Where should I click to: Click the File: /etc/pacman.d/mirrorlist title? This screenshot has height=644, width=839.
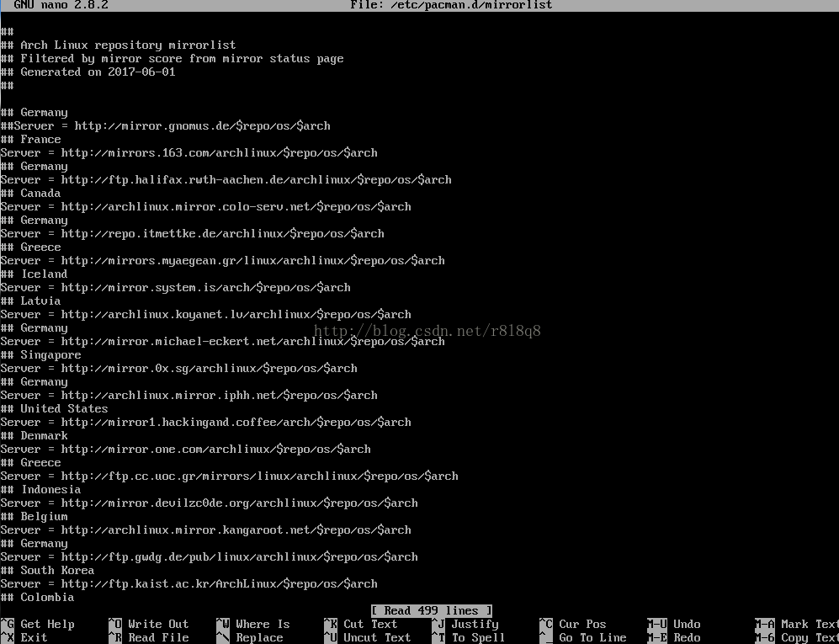451,5
